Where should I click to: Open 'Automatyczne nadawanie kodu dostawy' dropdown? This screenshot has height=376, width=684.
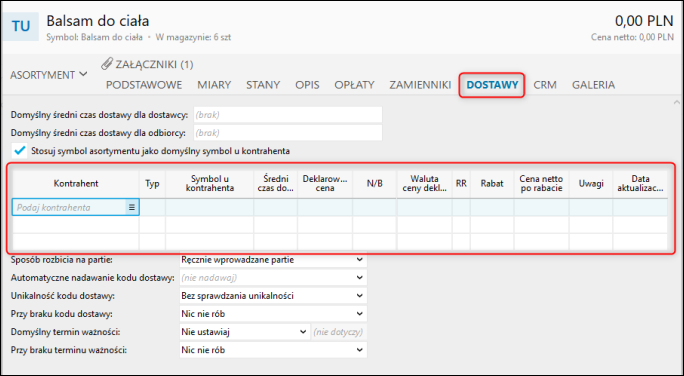coord(273,278)
